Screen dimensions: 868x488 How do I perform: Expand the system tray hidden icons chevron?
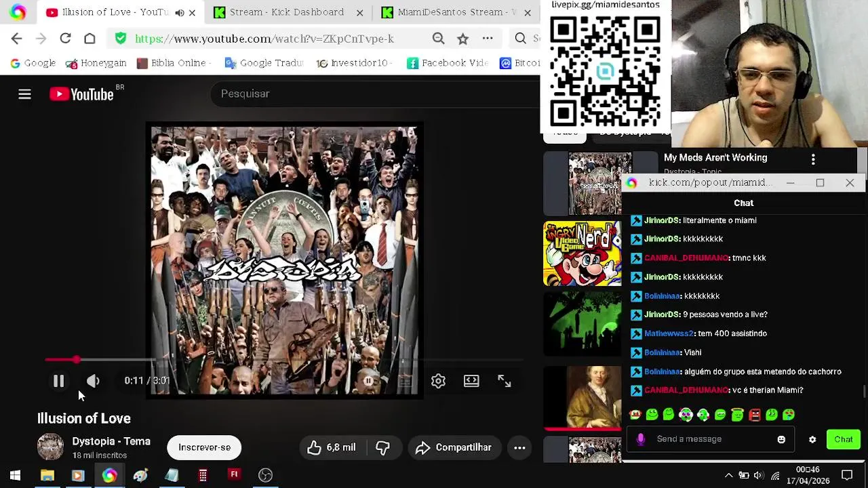click(x=728, y=475)
